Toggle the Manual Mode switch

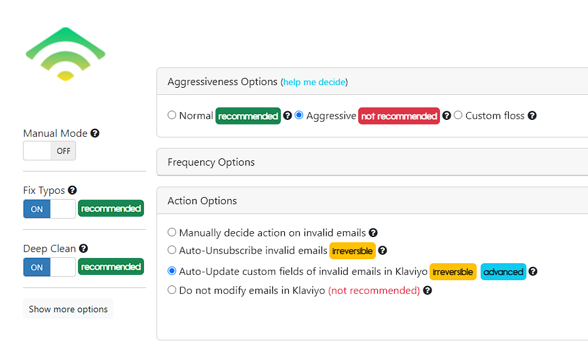coord(50,151)
